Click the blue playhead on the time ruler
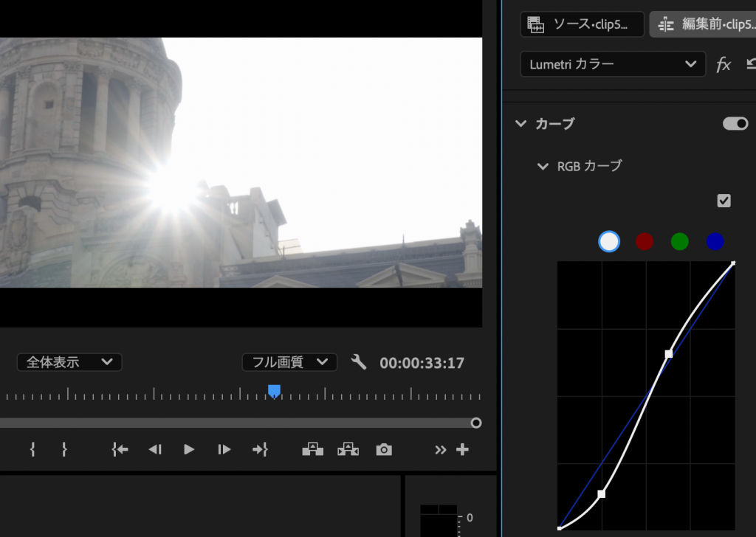Image resolution: width=756 pixels, height=537 pixels. (x=274, y=391)
